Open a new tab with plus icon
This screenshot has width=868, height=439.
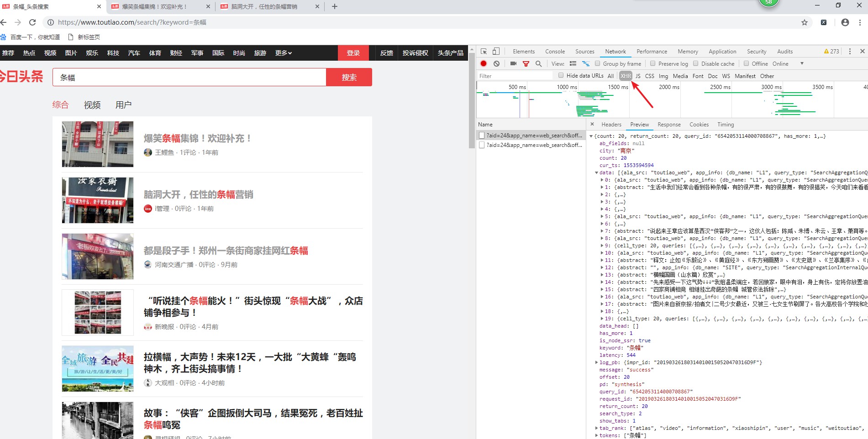point(335,6)
